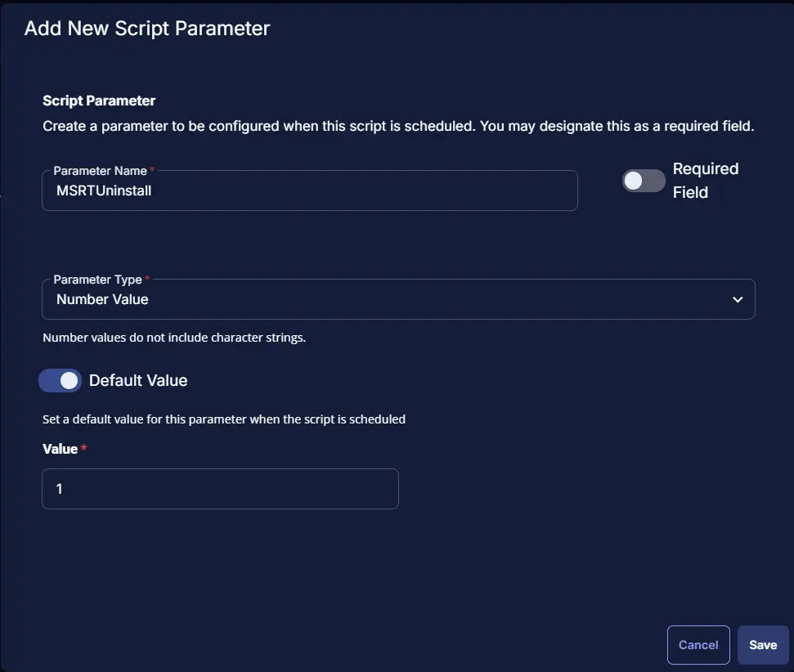Save the new script parameter
Screen dimensions: 794x672
point(763,645)
